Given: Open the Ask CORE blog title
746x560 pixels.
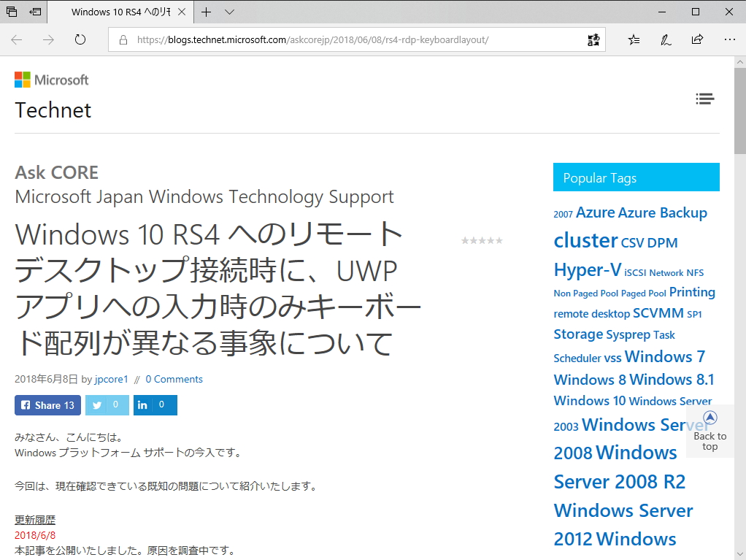Looking at the screenshot, I should [x=57, y=172].
